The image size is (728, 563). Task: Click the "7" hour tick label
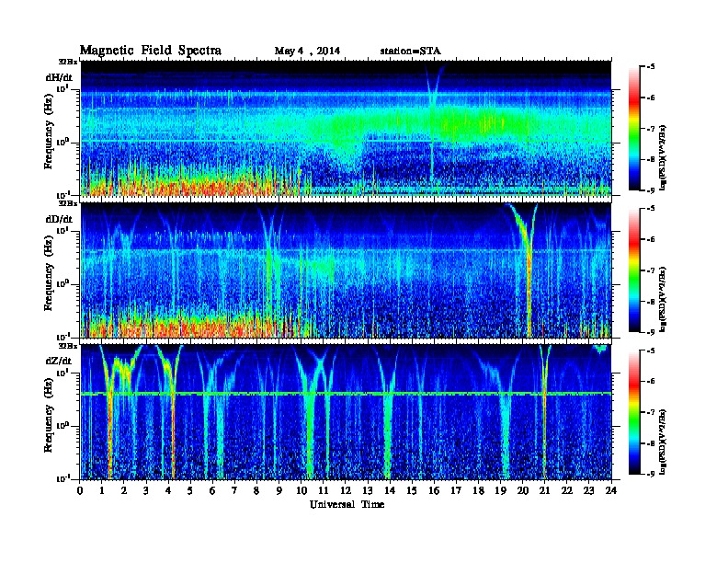click(234, 491)
